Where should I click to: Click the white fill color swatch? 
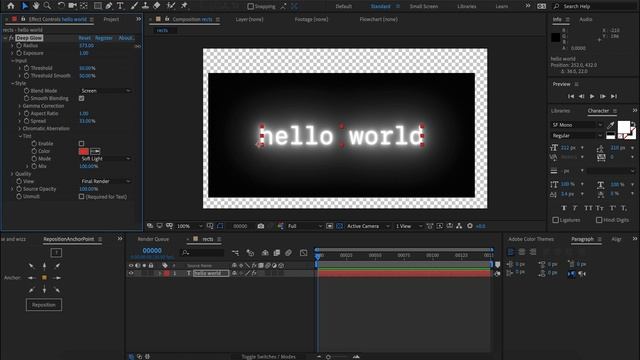pos(623,127)
